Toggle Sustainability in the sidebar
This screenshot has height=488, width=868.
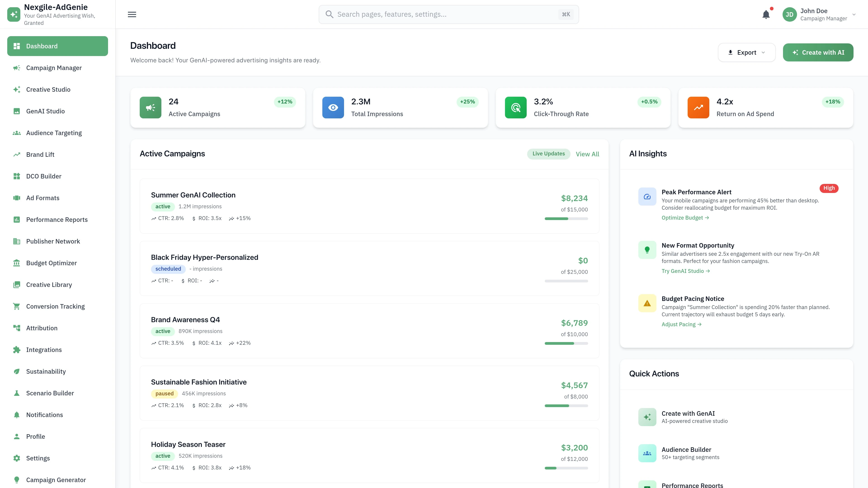tap(46, 371)
